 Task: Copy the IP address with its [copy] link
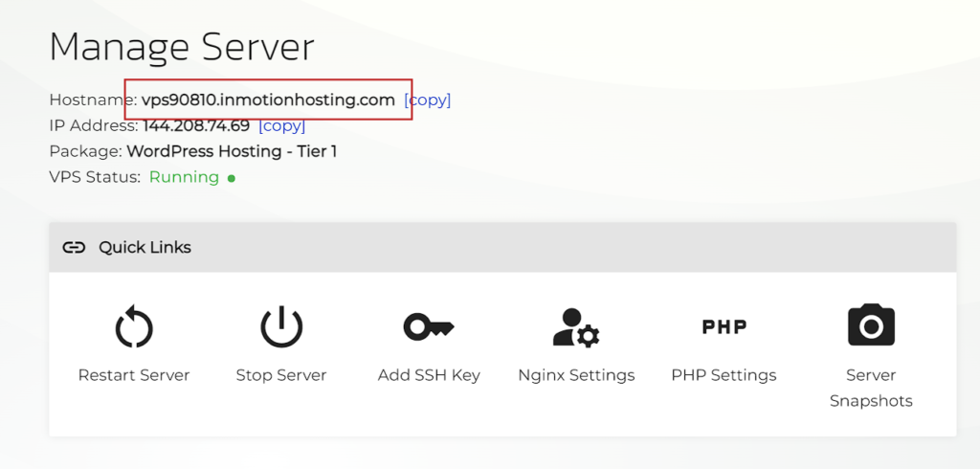click(282, 125)
